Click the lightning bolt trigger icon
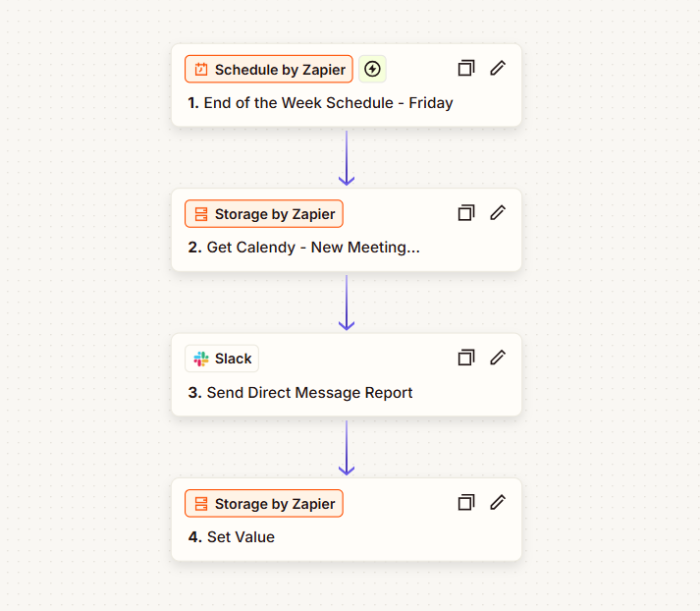Screen dimensions: 700x611 372,69
